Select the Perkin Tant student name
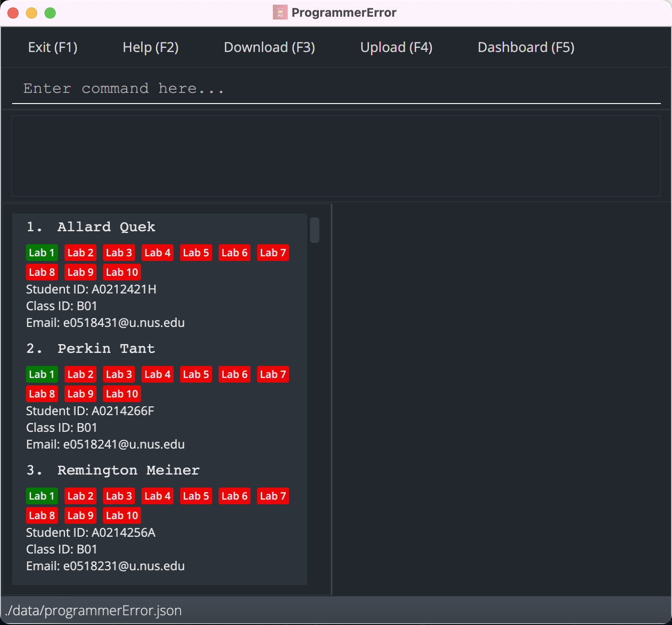This screenshot has height=625, width=672. (x=106, y=349)
